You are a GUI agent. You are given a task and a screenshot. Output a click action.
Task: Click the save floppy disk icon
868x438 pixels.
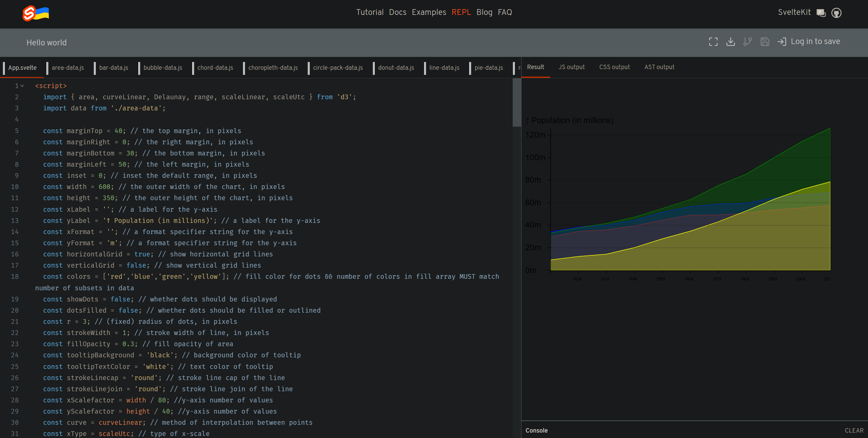[765, 42]
